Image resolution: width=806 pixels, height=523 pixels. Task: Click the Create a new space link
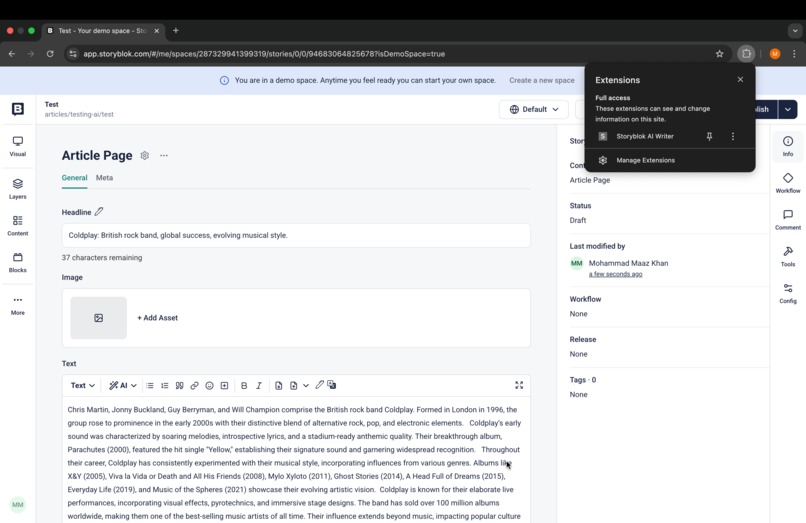pyautogui.click(x=542, y=80)
